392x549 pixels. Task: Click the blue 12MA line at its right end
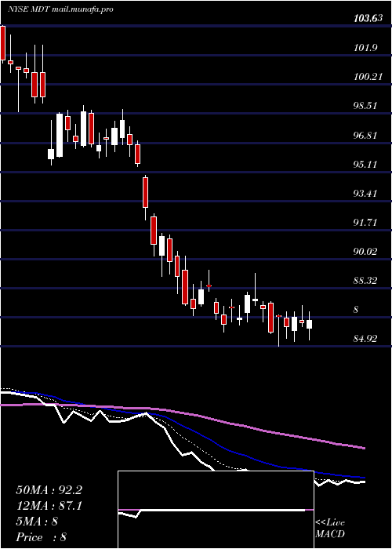point(362,477)
